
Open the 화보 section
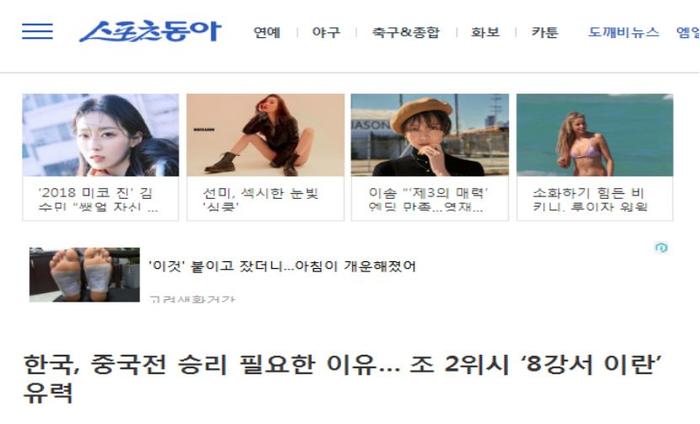tap(485, 32)
